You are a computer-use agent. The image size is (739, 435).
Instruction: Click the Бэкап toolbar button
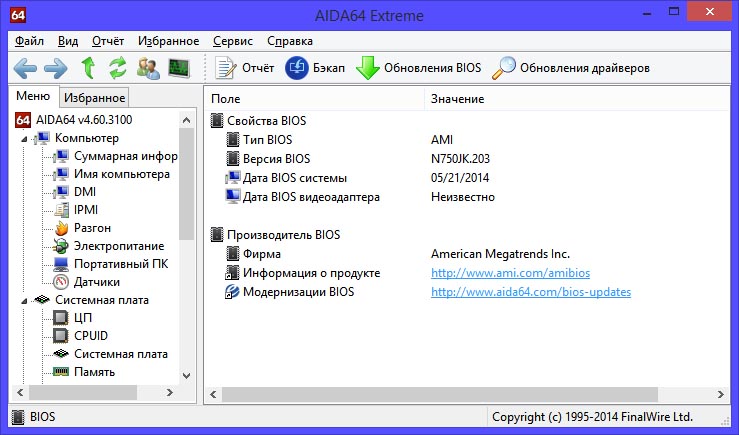[315, 68]
